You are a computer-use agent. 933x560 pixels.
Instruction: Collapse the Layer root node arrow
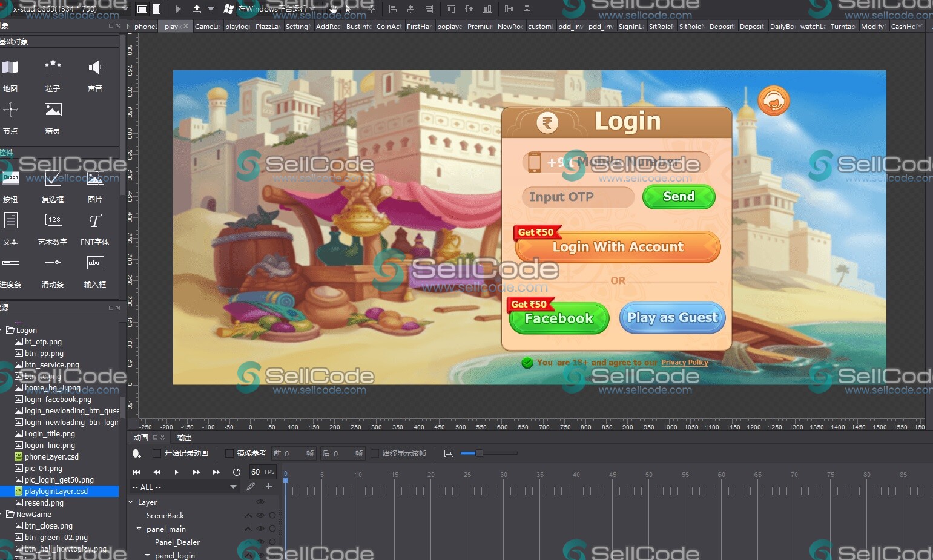(131, 502)
